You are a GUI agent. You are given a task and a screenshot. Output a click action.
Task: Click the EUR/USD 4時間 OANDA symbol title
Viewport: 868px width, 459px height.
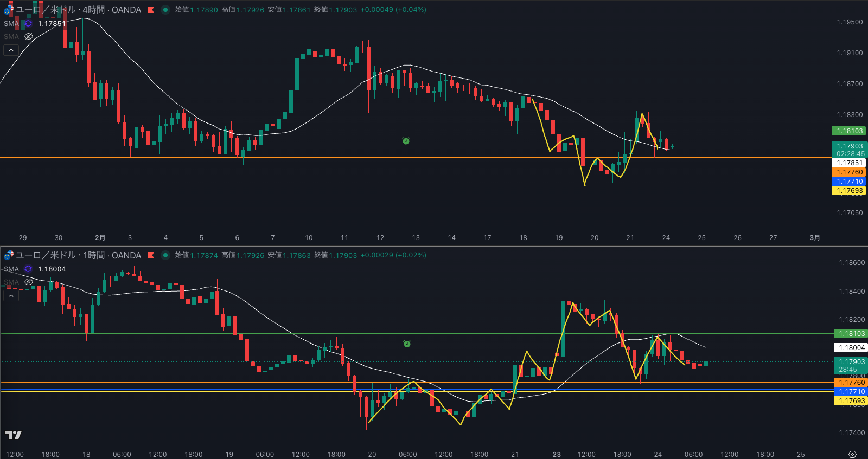(78, 10)
